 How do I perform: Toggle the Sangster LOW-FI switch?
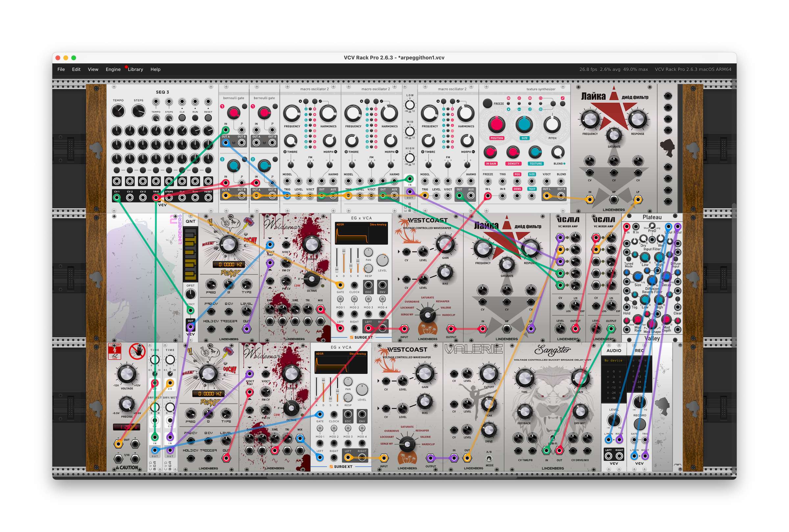552,438
